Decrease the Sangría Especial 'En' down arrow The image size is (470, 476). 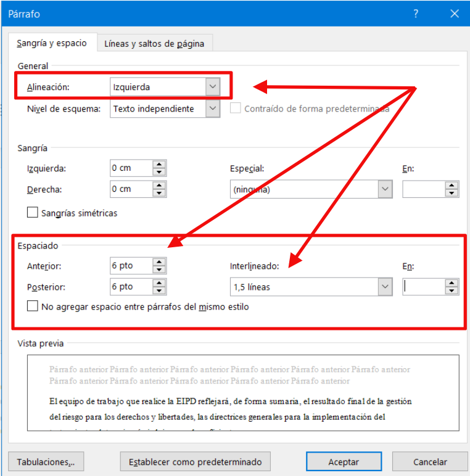pos(452,193)
